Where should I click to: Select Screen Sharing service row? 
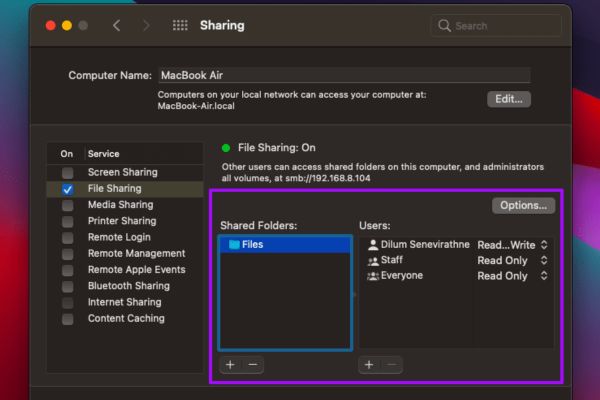coord(125,173)
